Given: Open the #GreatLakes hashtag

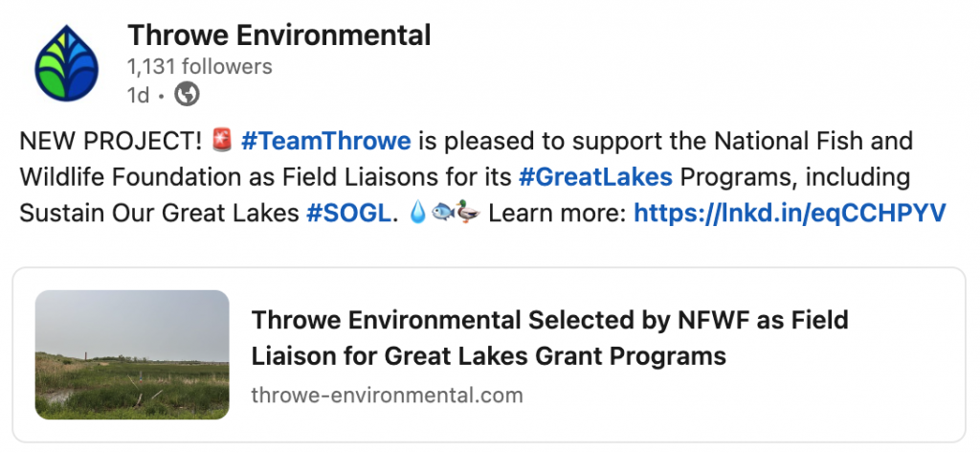Looking at the screenshot, I should (595, 177).
